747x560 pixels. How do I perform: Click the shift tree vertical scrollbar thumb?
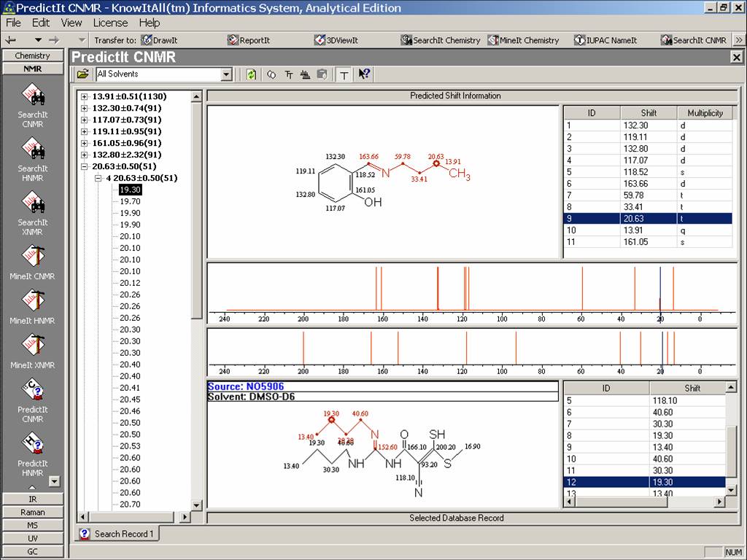click(196, 211)
